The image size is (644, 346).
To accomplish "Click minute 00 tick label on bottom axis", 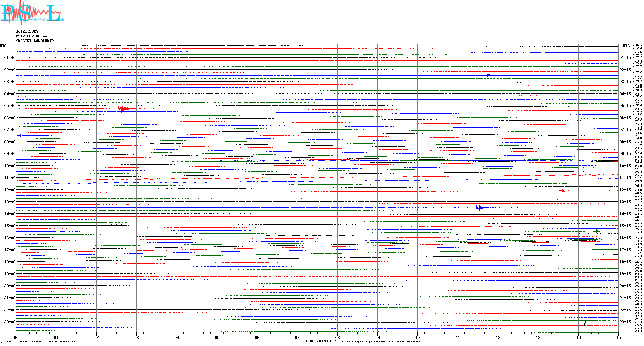I will coord(16,337).
